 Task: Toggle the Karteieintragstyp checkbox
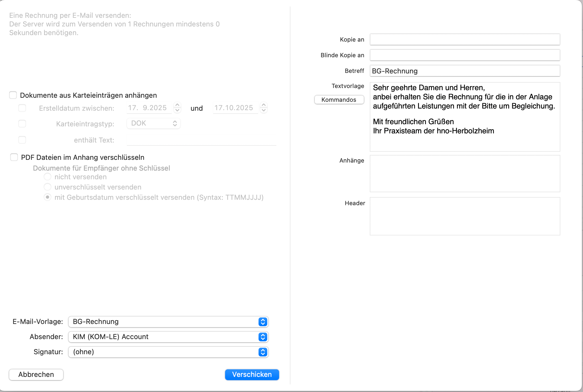coord(22,124)
